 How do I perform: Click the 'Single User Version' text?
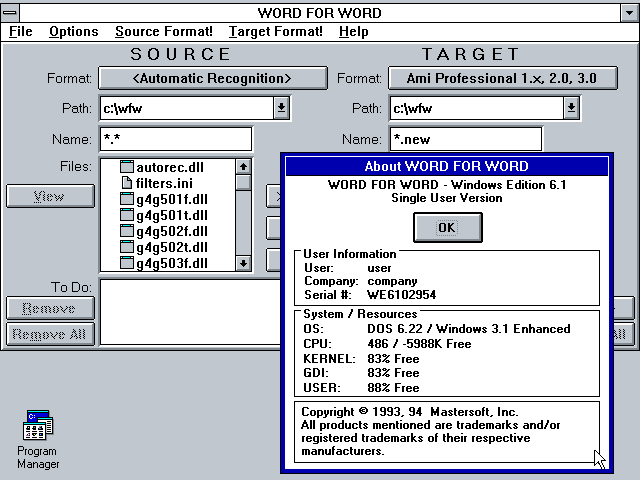447,198
